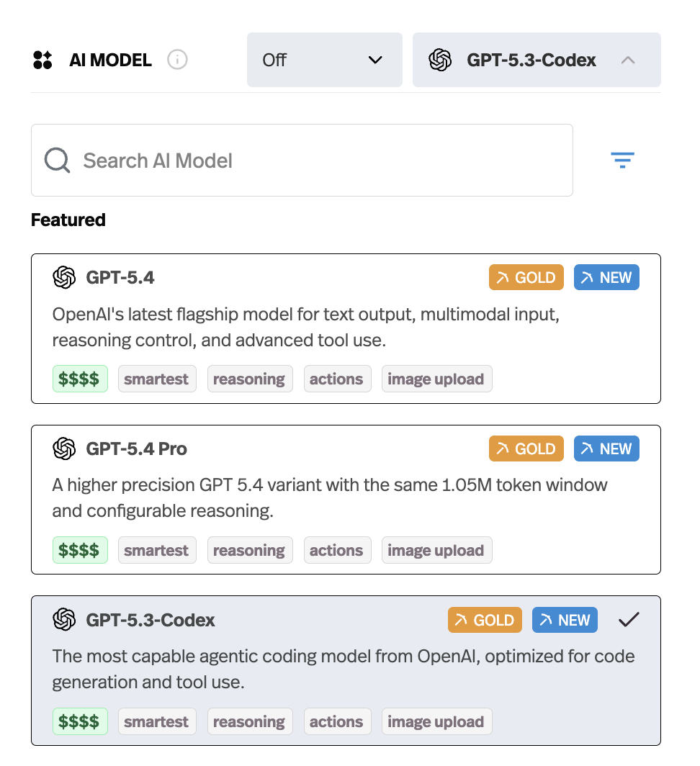Screen dimensions: 700x766
Task: Click the magnifying glass in the search bar
Action: coord(57,160)
